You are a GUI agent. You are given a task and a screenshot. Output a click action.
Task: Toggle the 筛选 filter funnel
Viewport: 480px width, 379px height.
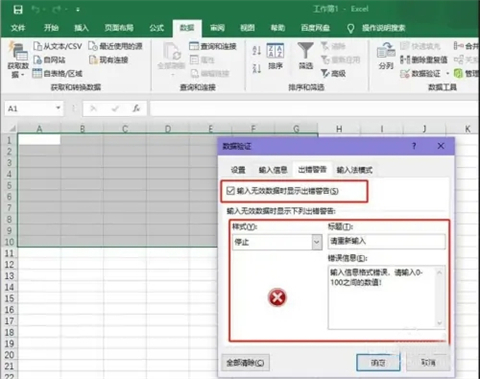click(x=305, y=56)
